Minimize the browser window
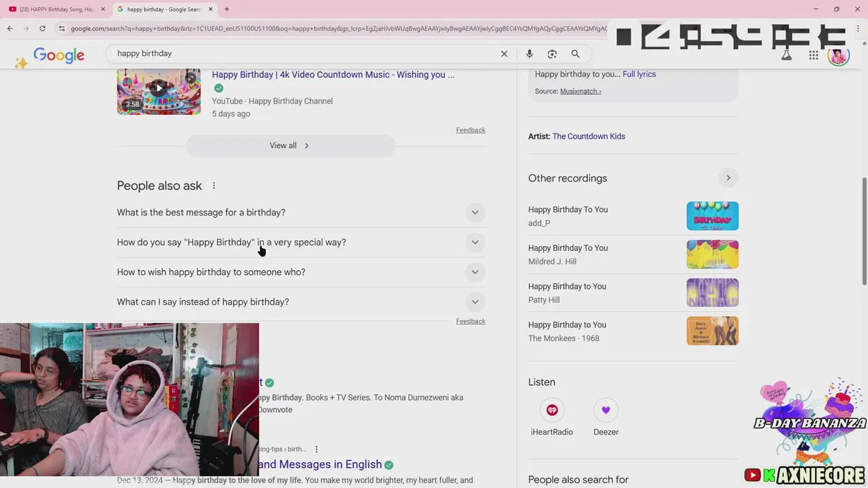868x488 pixels. click(x=816, y=9)
